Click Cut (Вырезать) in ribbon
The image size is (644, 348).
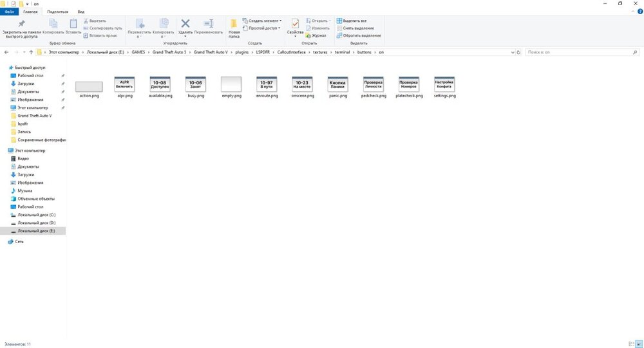pyautogui.click(x=95, y=21)
